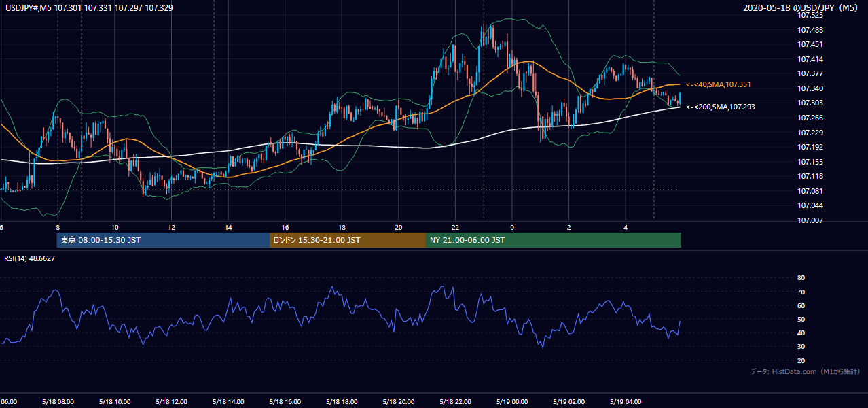The image size is (868, 408).
Task: Click hour 16 label on price chart axis
Action: pyautogui.click(x=285, y=227)
